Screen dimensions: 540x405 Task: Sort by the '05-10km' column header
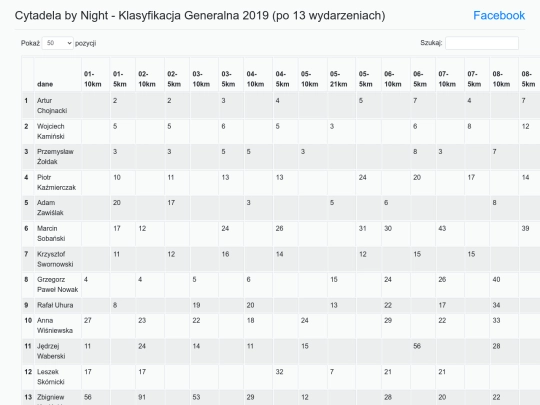click(x=312, y=74)
